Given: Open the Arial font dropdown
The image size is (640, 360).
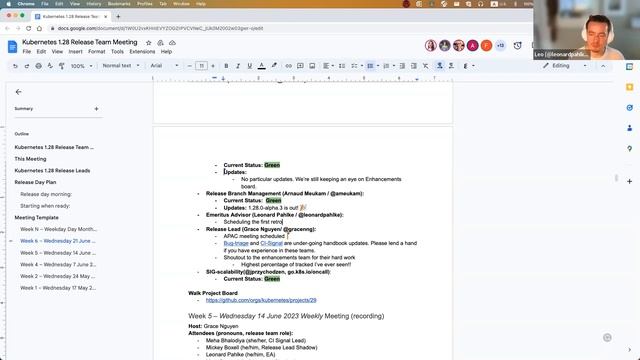Looking at the screenshot, I should pos(164,66).
